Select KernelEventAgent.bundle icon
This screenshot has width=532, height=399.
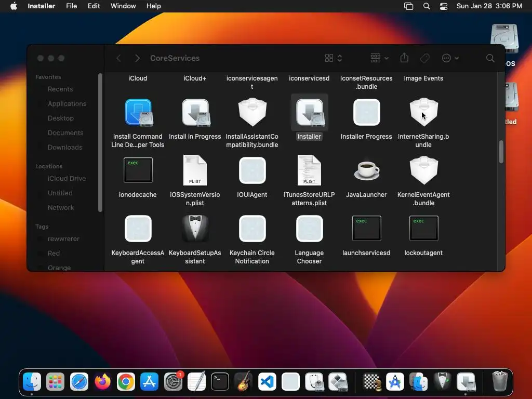click(x=424, y=170)
